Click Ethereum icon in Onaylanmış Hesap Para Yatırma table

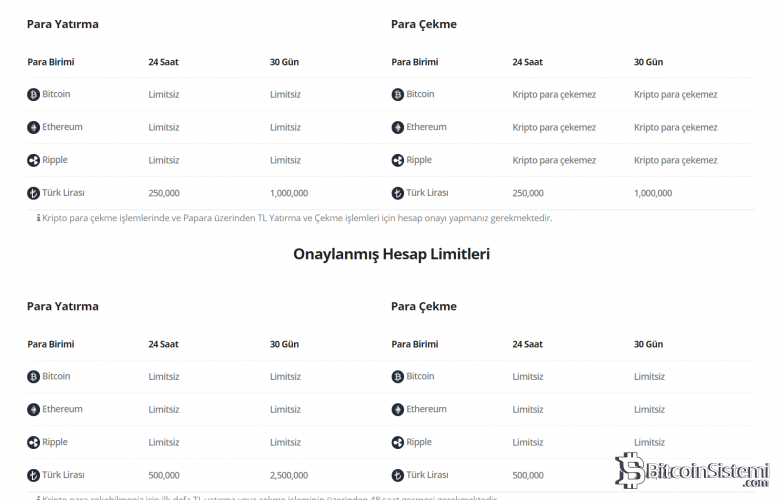(33, 410)
